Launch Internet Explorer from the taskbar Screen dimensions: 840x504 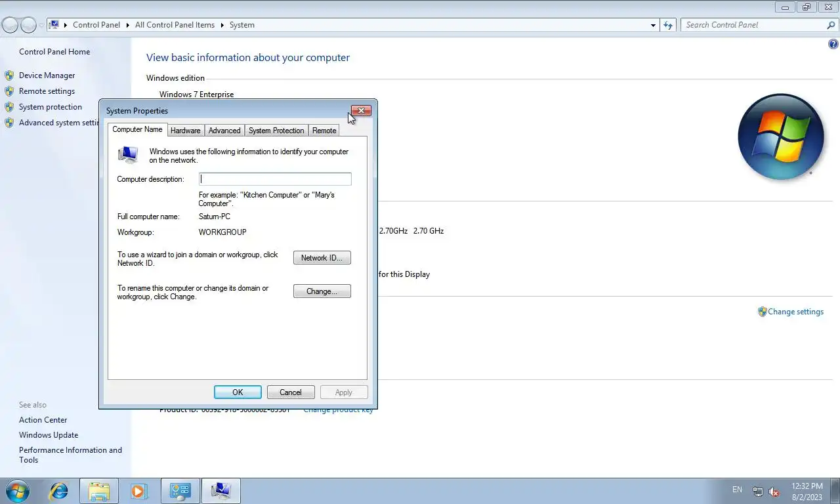pos(59,491)
